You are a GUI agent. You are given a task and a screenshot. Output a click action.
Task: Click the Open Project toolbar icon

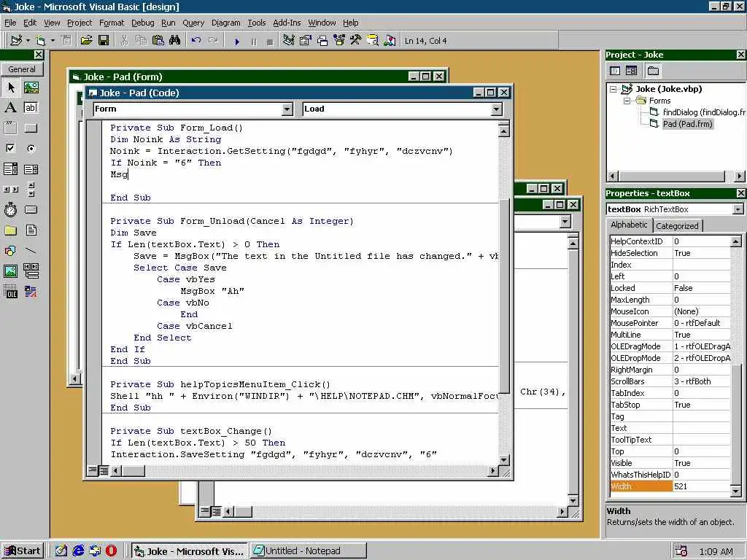[86, 41]
